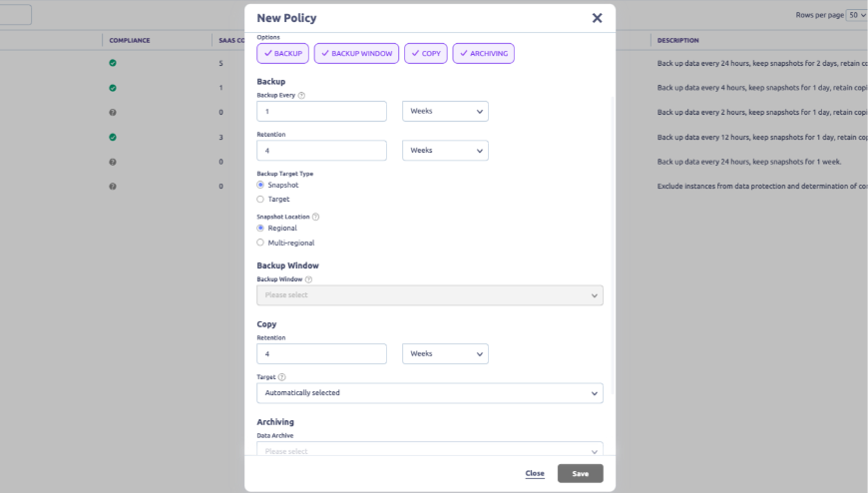Toggle the BACKUP WINDOW option chip

(357, 52)
